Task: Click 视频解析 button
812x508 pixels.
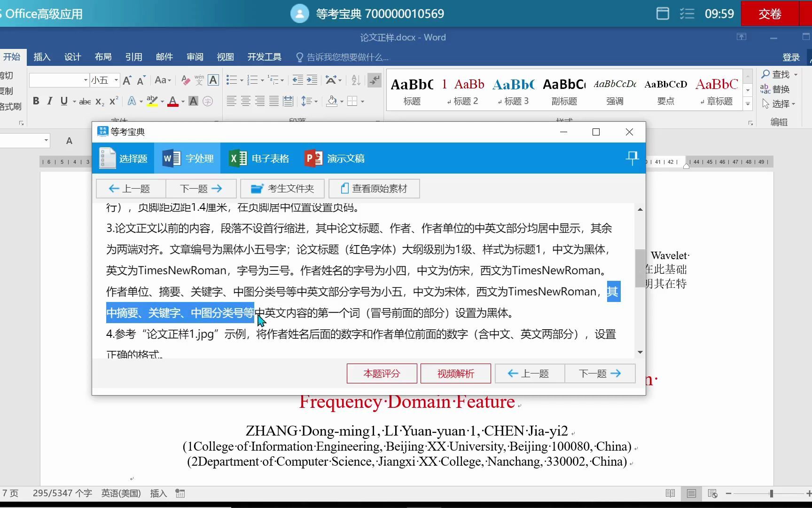Action: pyautogui.click(x=455, y=373)
